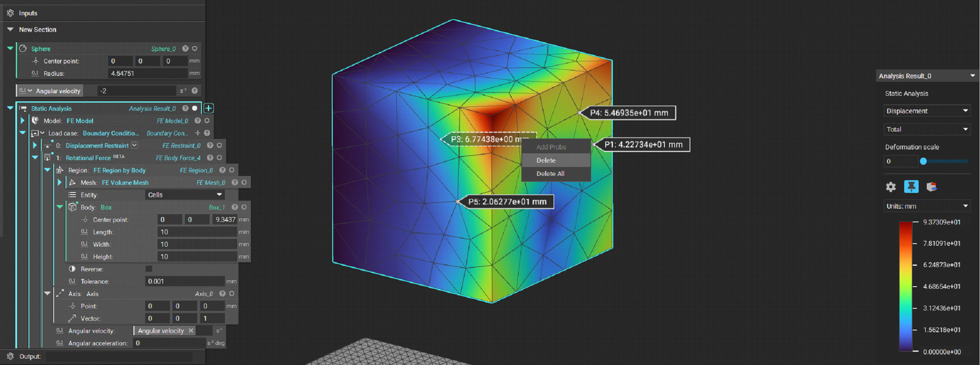Collapse the Rotational Force row
Screen dimensions: 980x365
coord(35,158)
